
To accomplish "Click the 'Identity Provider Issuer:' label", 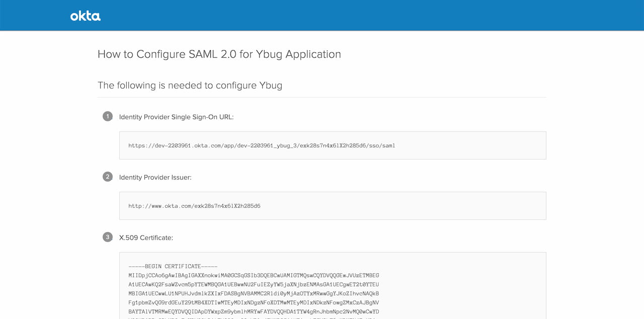I will [155, 178].
